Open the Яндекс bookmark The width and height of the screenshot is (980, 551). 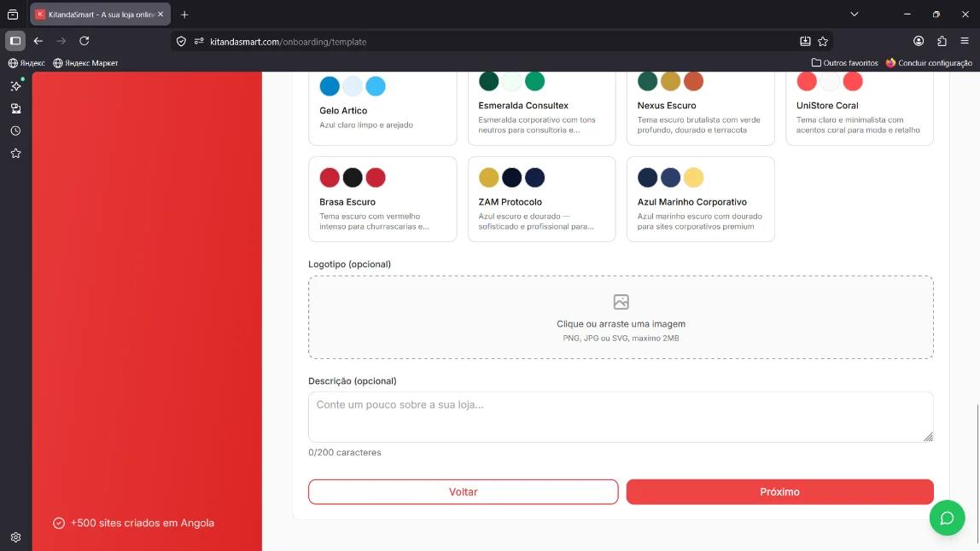[26, 63]
